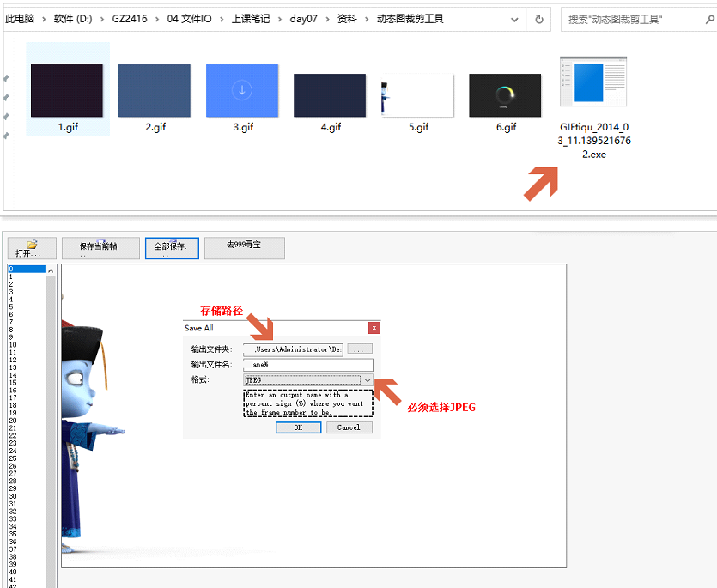The image size is (717, 588).
Task: Go to 上课笔记 folder in breadcrumb
Action: 251,19
